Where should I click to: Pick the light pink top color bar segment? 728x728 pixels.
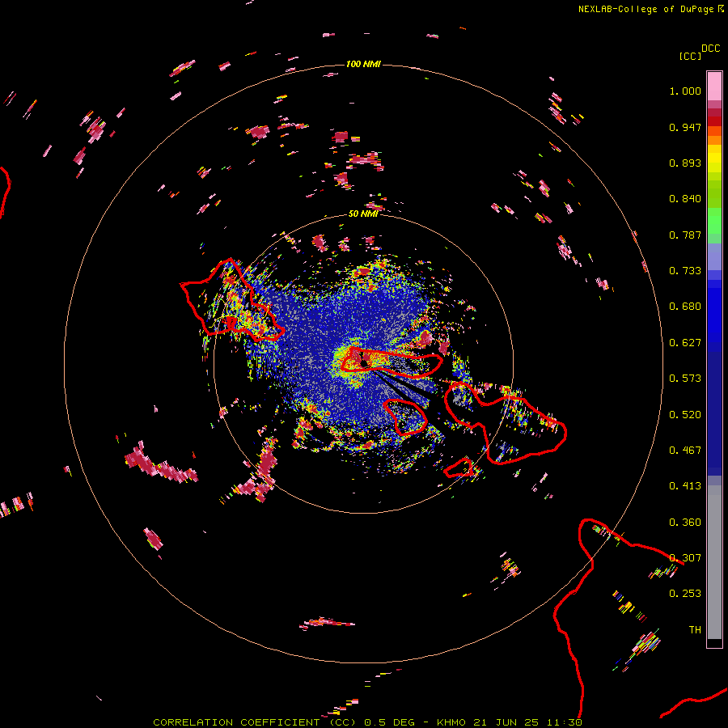[714, 86]
